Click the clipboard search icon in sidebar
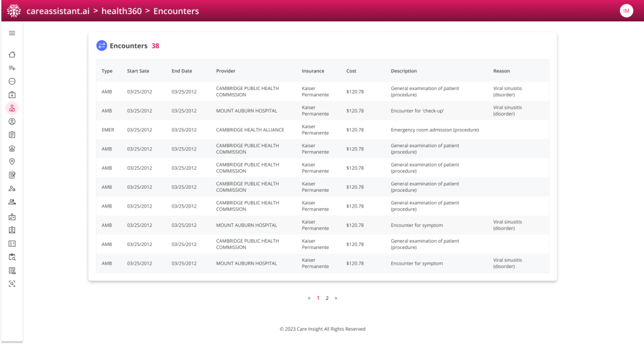The width and height of the screenshot is (644, 344). tap(12, 257)
